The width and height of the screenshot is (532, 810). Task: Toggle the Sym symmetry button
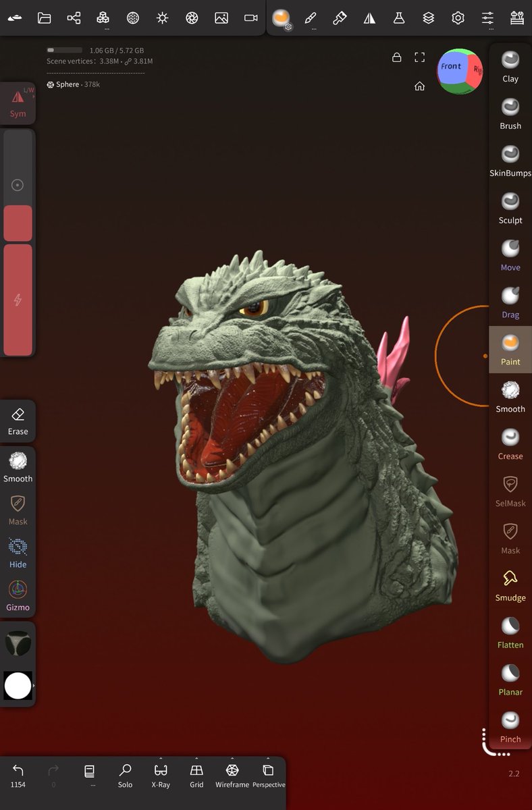click(x=18, y=103)
